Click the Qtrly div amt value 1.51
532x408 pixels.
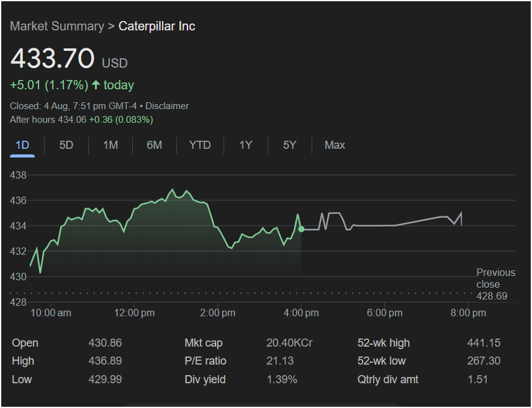coord(478,379)
